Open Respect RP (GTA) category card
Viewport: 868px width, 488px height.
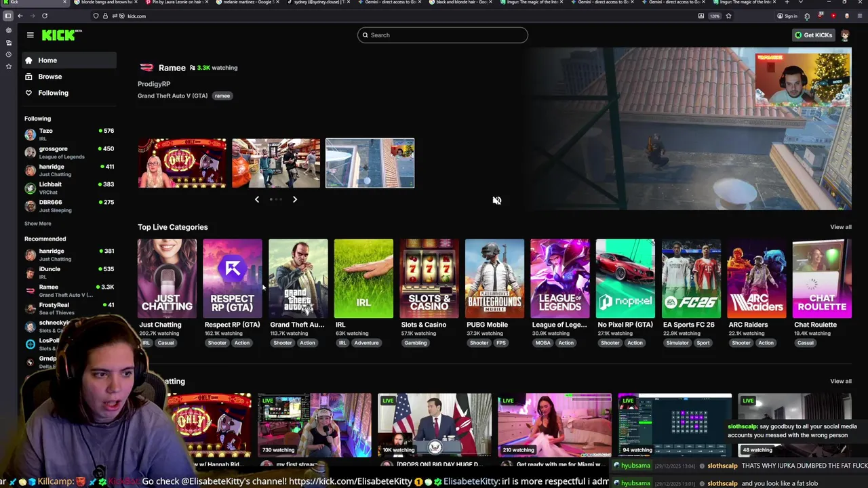click(x=232, y=279)
